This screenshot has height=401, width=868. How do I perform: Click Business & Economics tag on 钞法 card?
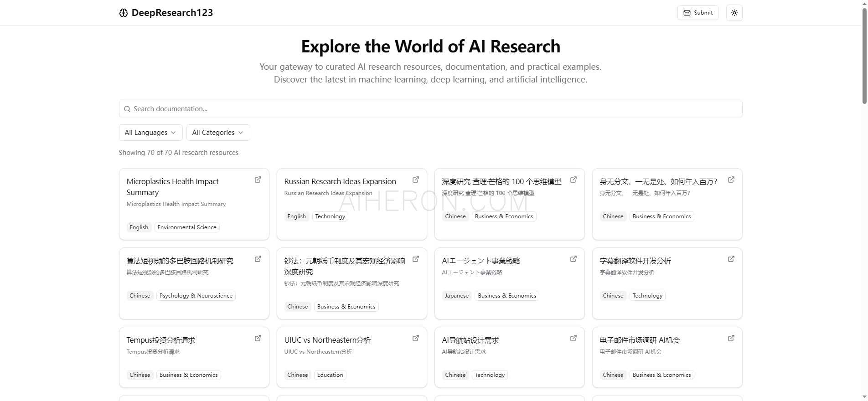pos(346,307)
